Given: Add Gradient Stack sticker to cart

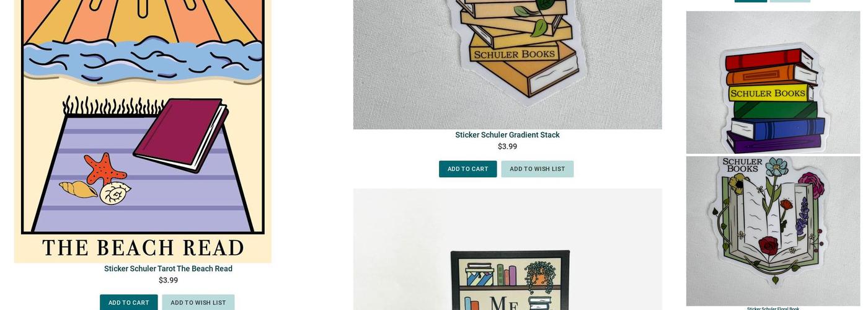Looking at the screenshot, I should 468,169.
